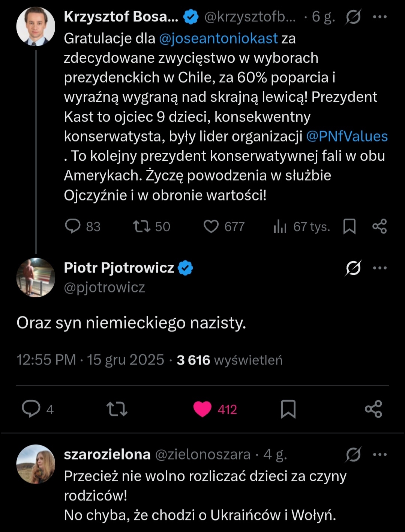The width and height of the screenshot is (405, 532).
Task: Open @PNfValues mention link
Action: pos(347,136)
